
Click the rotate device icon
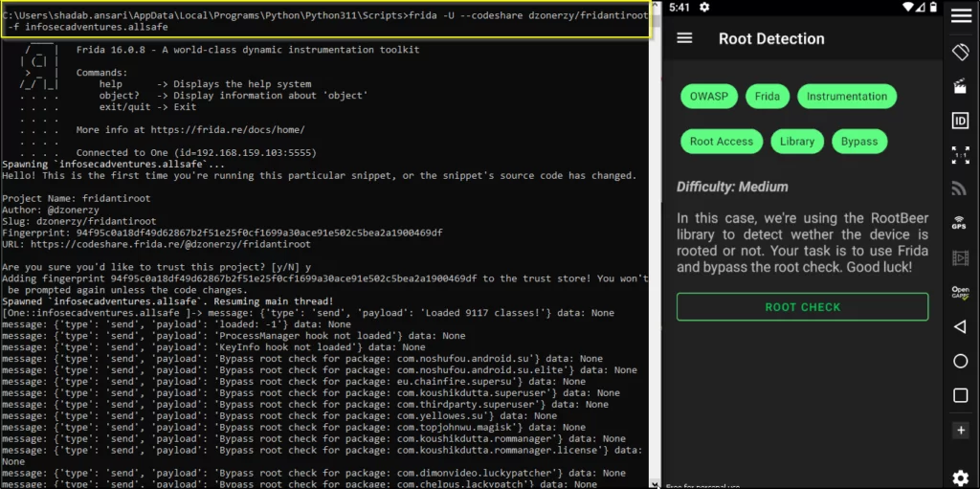click(x=961, y=52)
